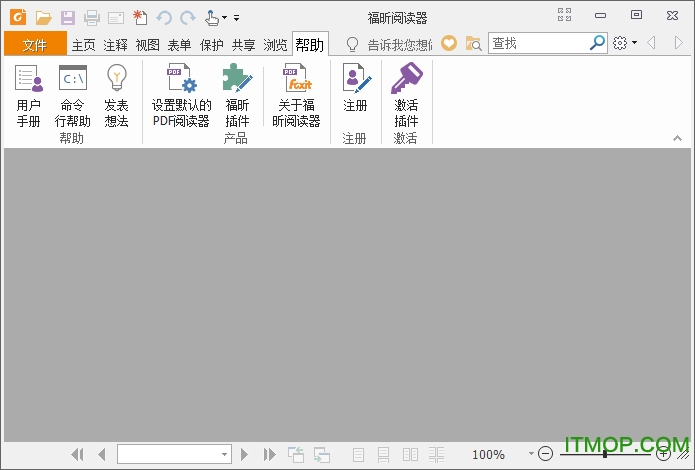Switch to the 共享 tab

pos(243,45)
